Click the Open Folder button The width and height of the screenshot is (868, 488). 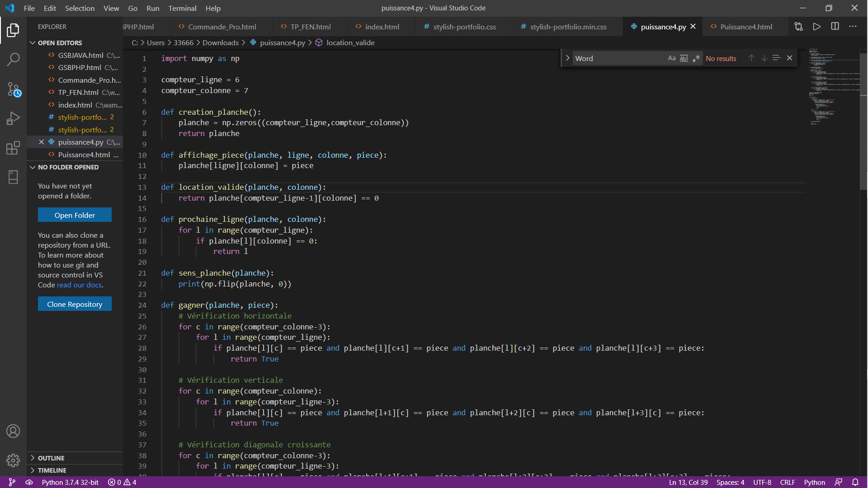tap(75, 215)
